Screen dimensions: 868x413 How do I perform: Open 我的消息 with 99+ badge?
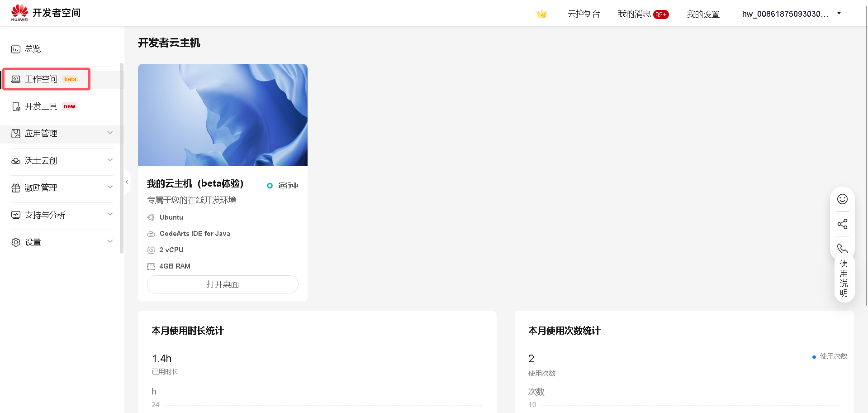pos(642,14)
